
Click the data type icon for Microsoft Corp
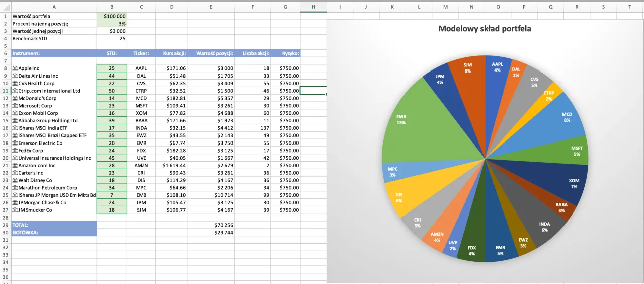pyautogui.click(x=15, y=106)
